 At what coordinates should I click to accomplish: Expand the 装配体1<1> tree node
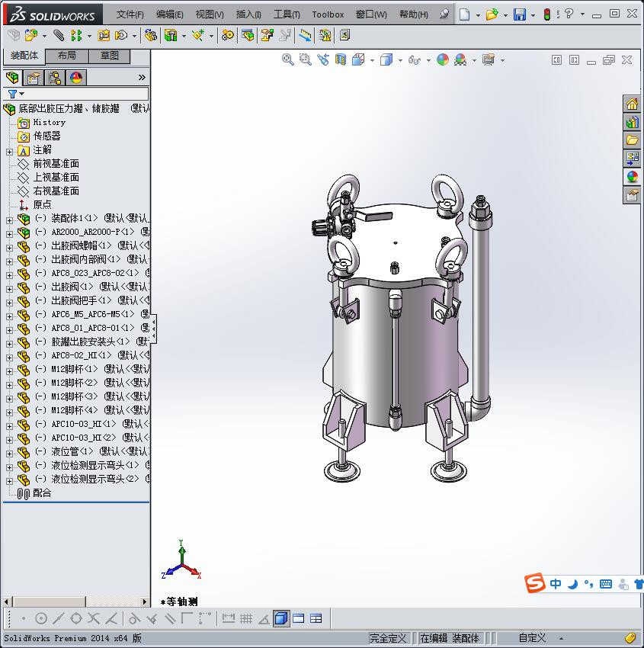pos(9,219)
